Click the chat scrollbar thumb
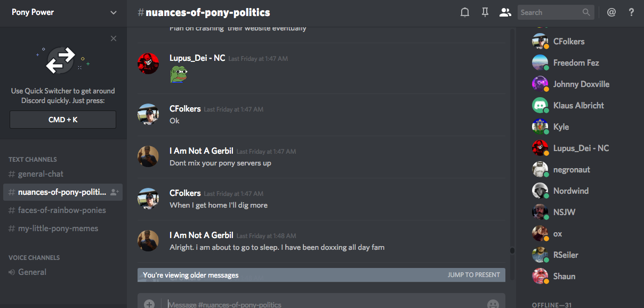The height and width of the screenshot is (308, 644). tap(512, 250)
